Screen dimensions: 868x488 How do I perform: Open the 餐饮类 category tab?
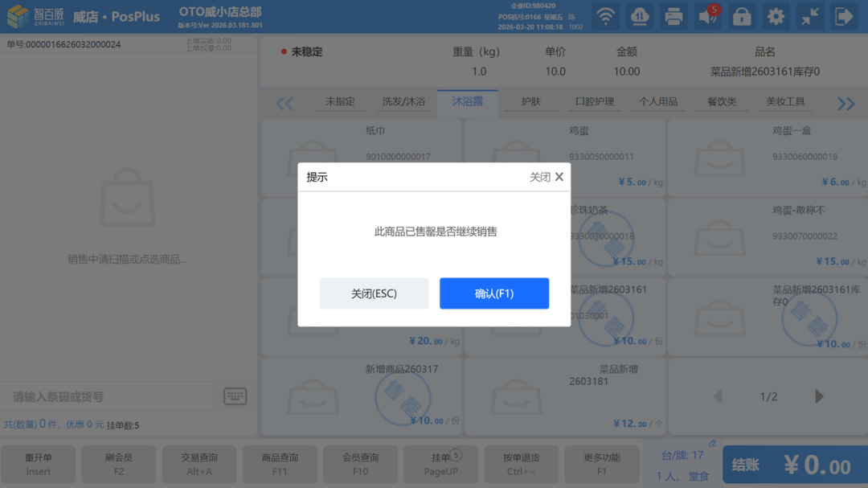[722, 102]
